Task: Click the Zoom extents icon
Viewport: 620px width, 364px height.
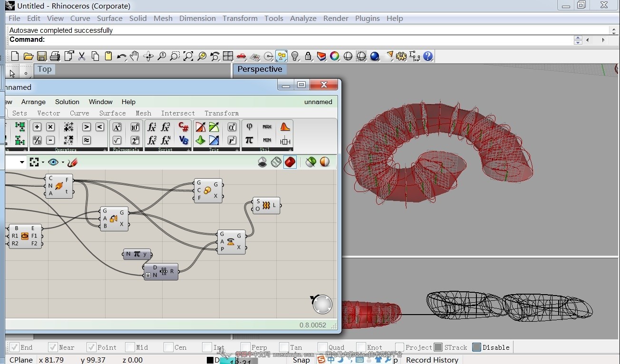Action: 188,56
